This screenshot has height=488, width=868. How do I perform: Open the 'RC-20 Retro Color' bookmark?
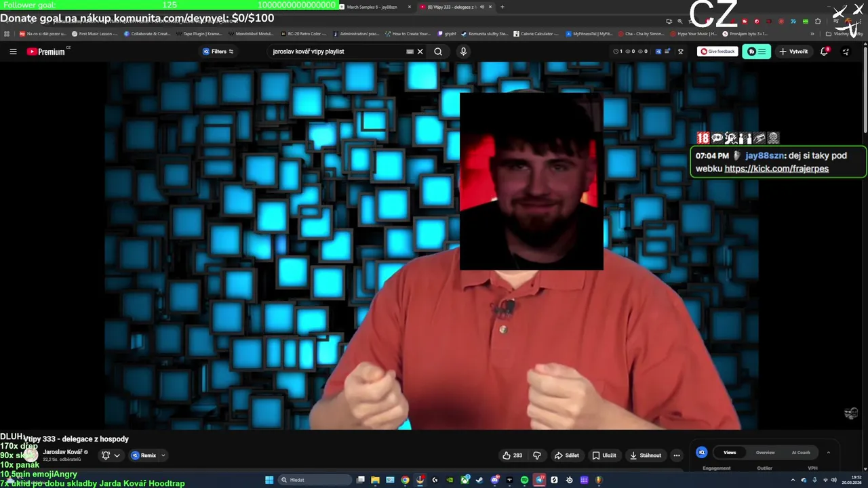pos(302,33)
